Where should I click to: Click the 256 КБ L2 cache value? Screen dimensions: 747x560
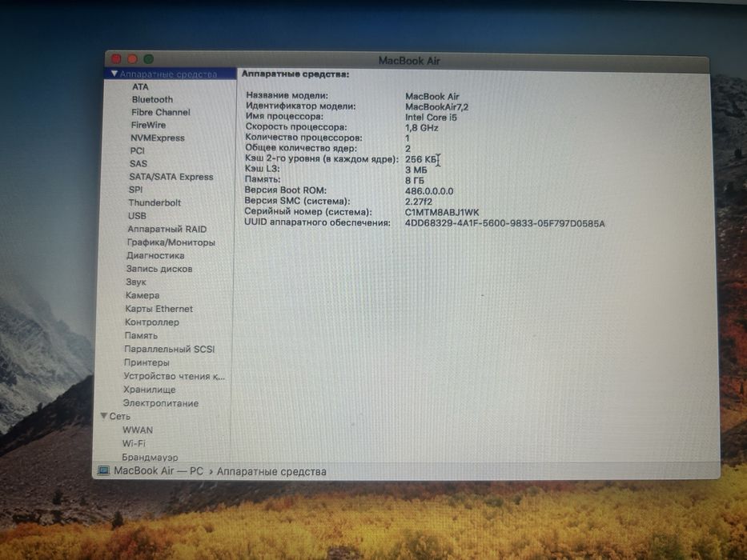click(420, 159)
